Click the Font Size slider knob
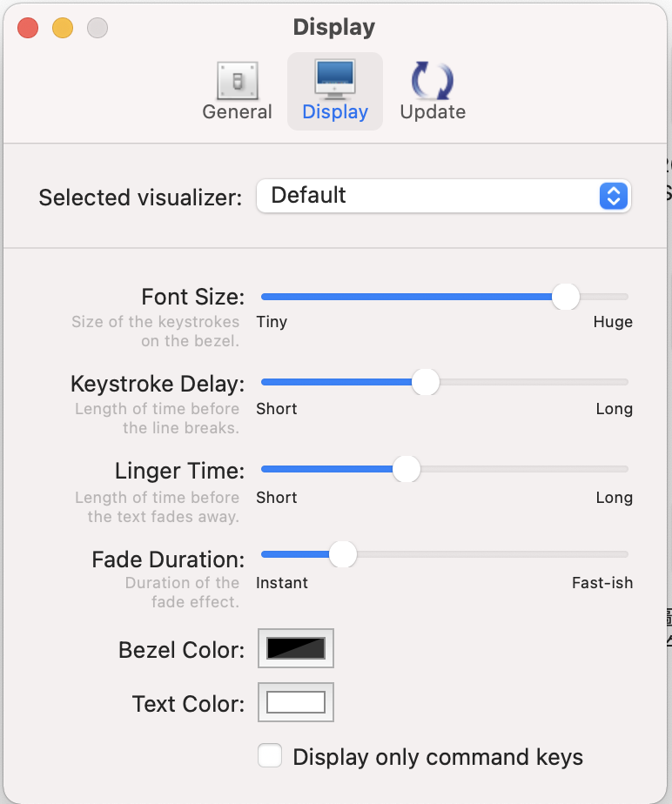 pyautogui.click(x=566, y=297)
